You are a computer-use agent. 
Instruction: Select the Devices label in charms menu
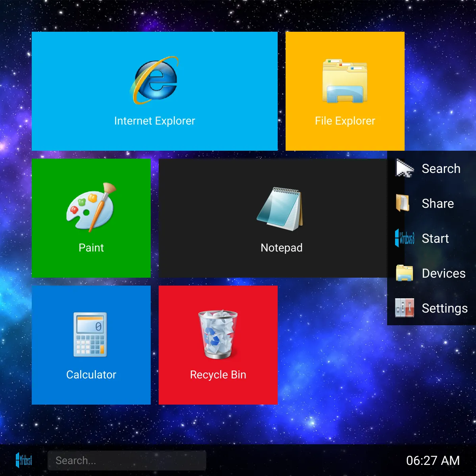click(x=443, y=273)
